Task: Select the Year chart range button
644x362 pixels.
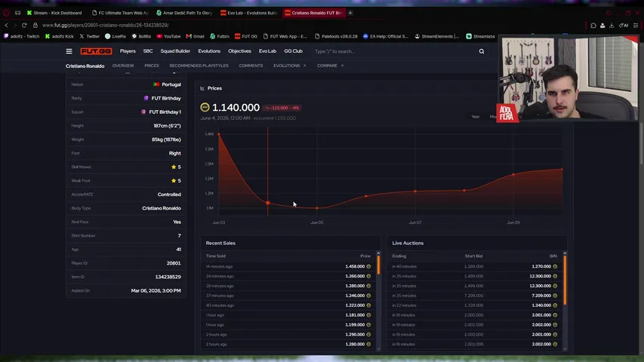Action: (475, 117)
